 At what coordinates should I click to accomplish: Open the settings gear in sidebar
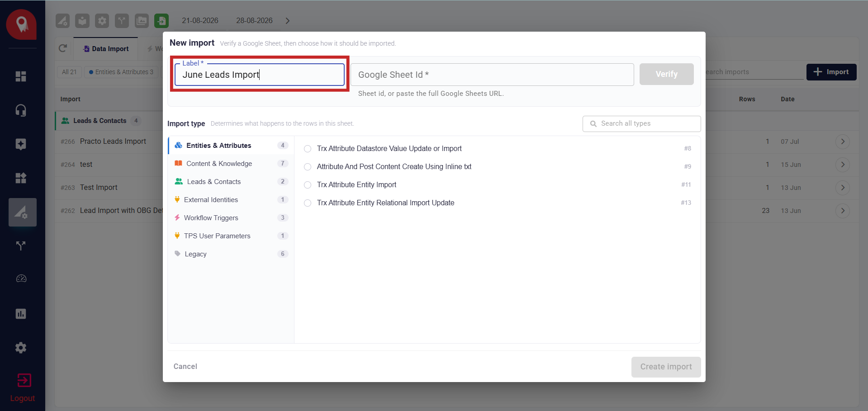21,348
